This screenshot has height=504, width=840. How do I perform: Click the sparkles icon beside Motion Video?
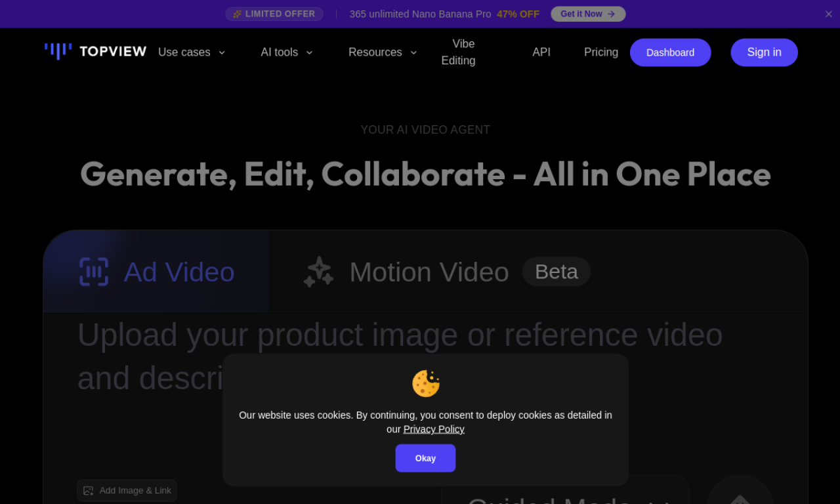tap(318, 271)
